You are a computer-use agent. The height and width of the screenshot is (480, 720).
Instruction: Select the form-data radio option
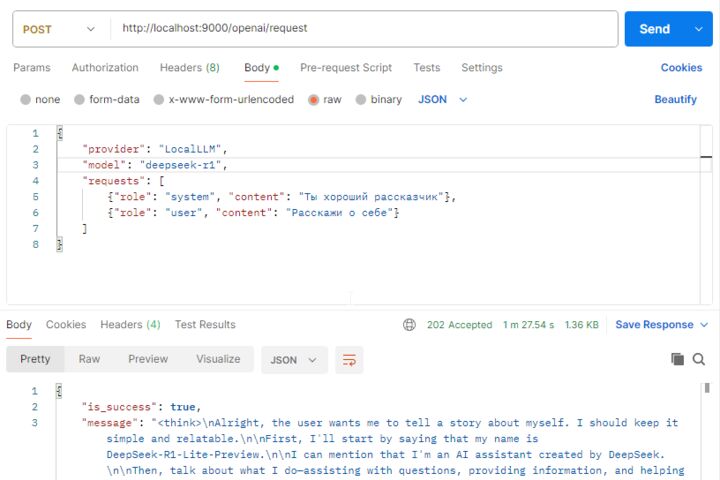79,100
